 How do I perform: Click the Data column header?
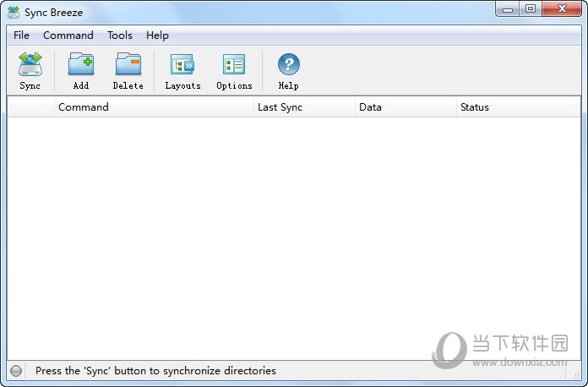pos(406,107)
